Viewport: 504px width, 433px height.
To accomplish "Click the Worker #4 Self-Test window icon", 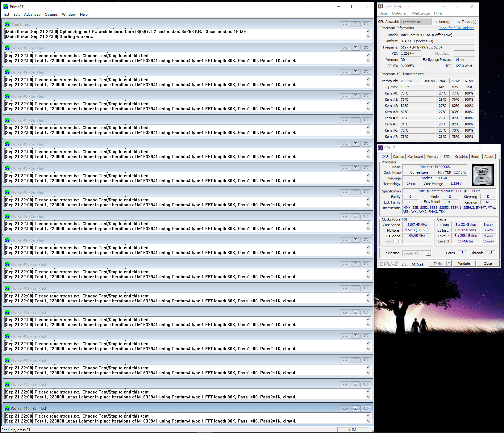I will (x=7, y=120).
